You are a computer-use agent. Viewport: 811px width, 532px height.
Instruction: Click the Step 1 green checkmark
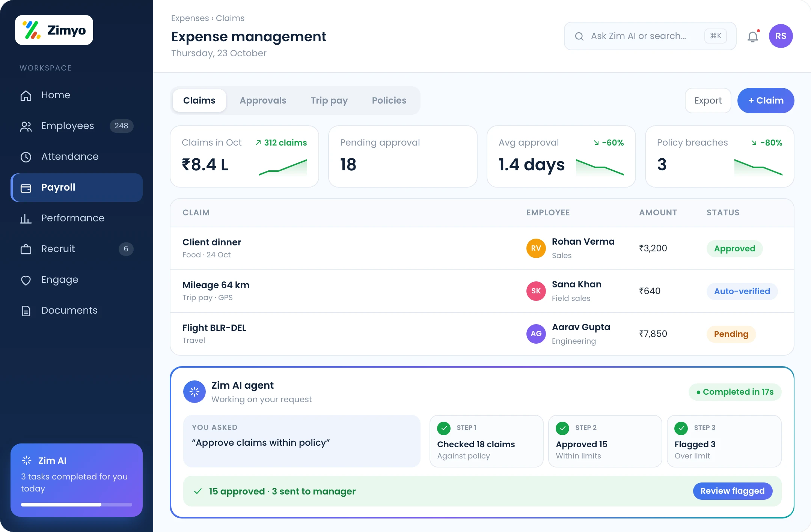tap(444, 428)
